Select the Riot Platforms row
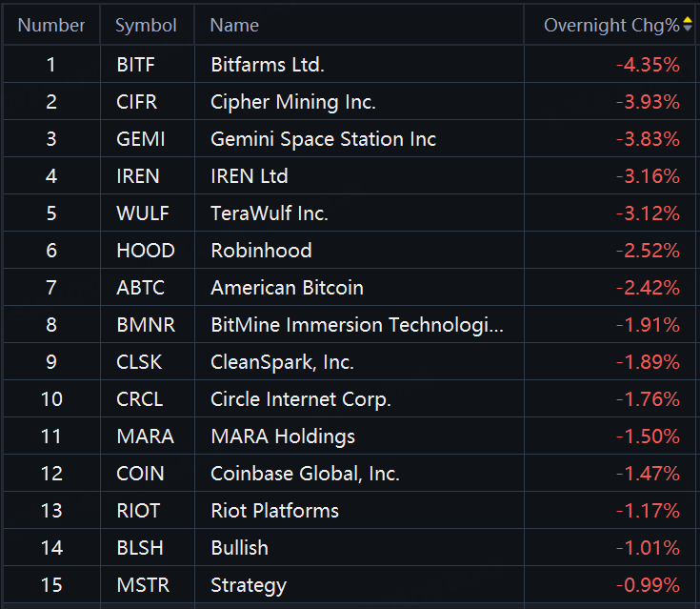 click(274, 511)
